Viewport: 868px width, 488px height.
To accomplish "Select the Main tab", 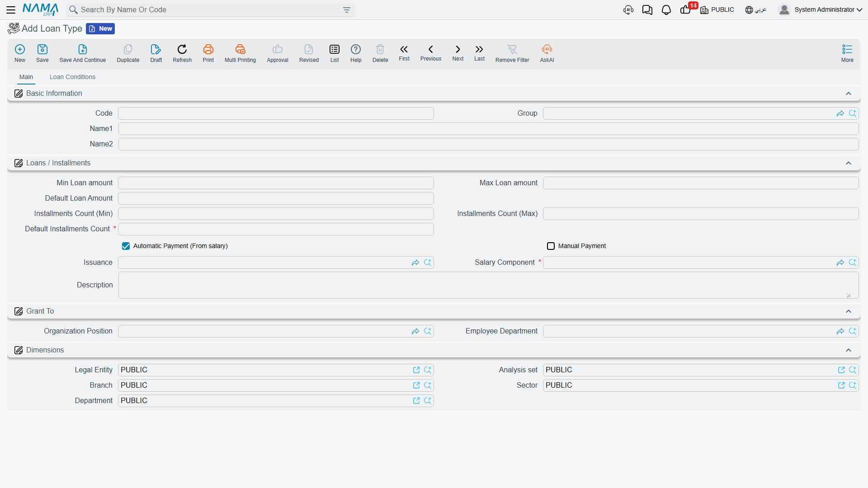I will pyautogui.click(x=26, y=77).
